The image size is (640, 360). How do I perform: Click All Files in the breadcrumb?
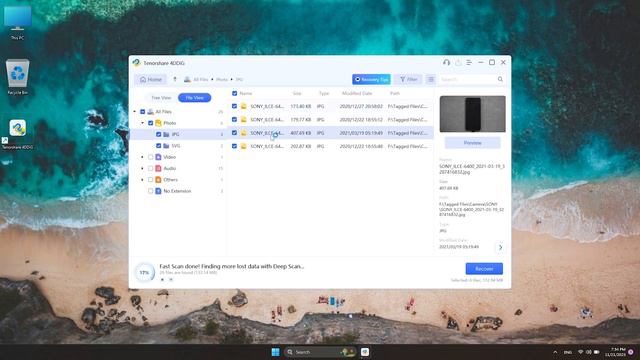(x=201, y=80)
